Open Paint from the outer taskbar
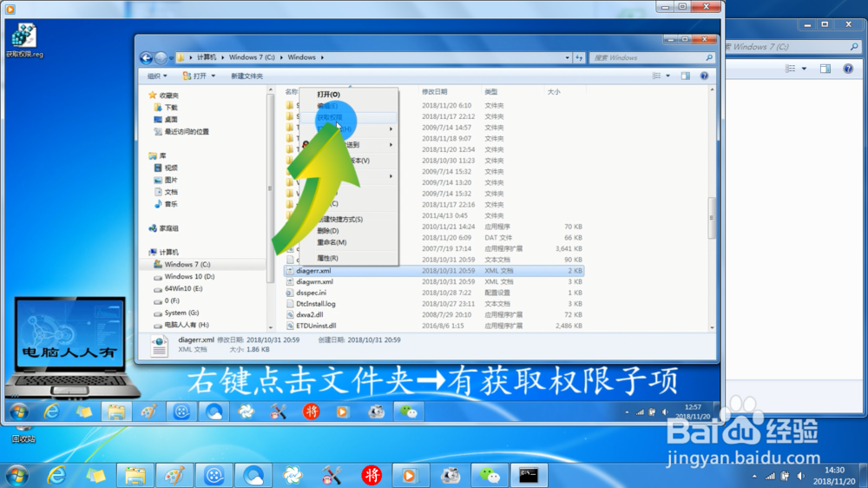This screenshot has width=868, height=488. click(x=174, y=475)
